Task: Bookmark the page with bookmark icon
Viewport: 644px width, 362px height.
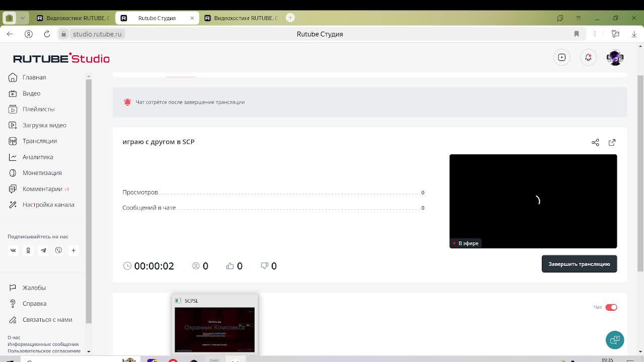Action: coord(577,34)
